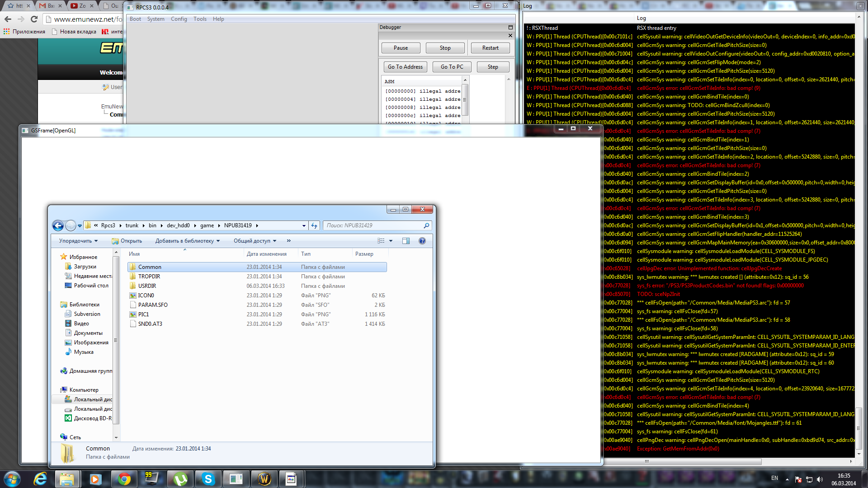Open Explorer help via question mark icon
Screen dimensions: 868x488
[x=422, y=241]
